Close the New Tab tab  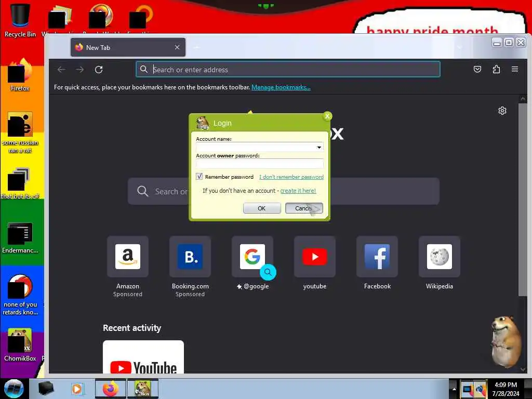click(x=177, y=47)
